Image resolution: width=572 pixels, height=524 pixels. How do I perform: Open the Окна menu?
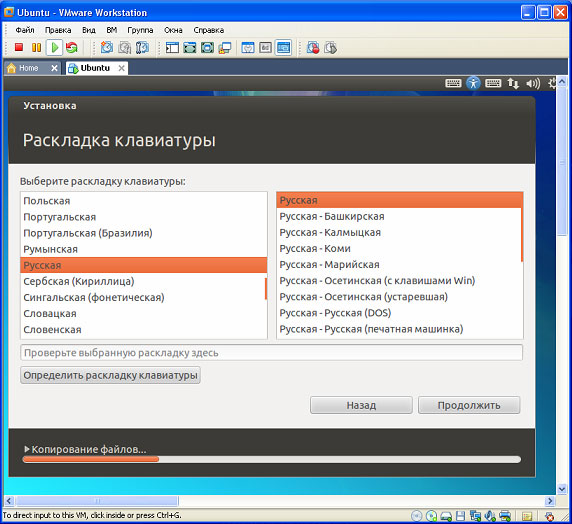(173, 30)
